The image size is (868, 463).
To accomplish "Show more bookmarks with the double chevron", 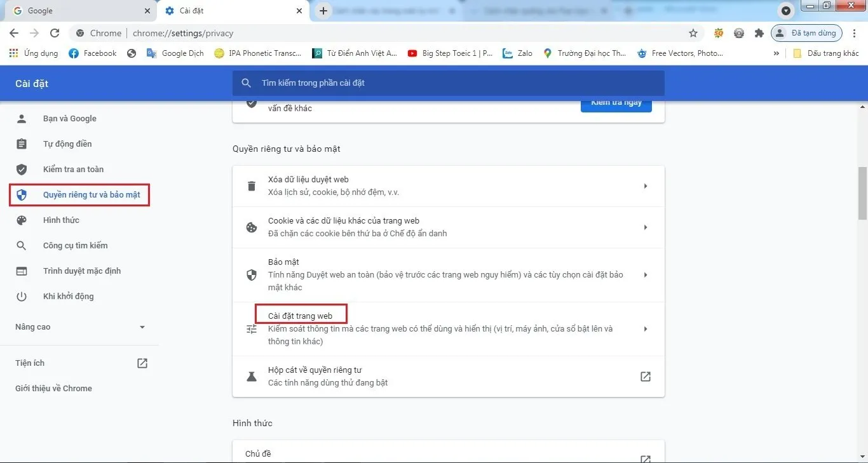I will point(776,53).
